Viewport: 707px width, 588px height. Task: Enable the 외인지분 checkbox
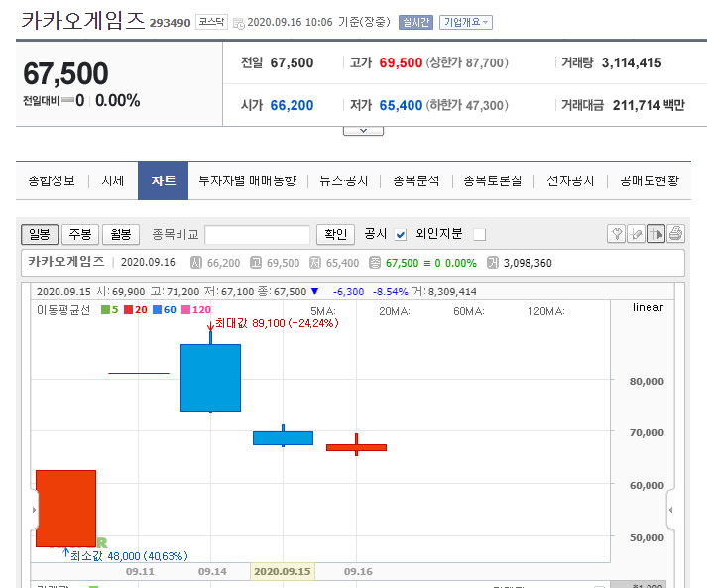(x=480, y=234)
